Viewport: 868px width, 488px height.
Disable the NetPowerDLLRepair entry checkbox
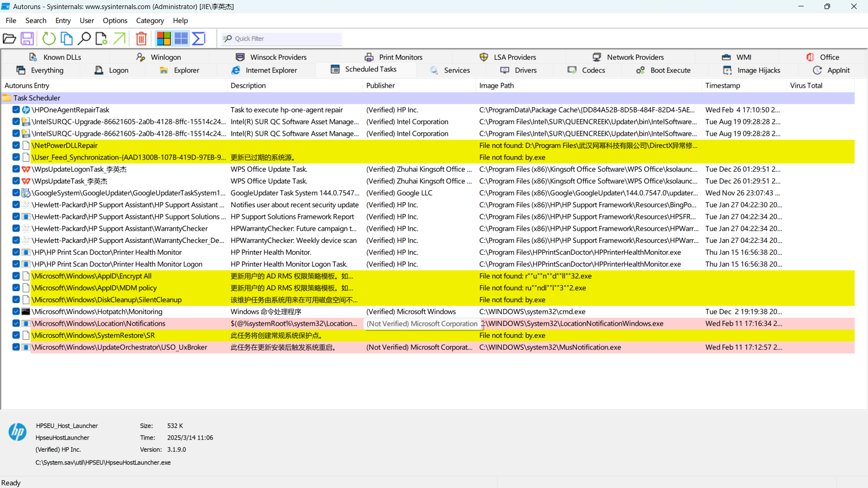pyautogui.click(x=16, y=145)
